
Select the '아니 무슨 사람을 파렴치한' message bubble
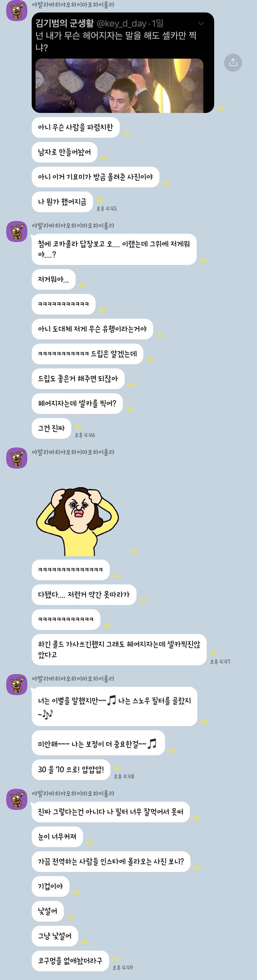(75, 128)
